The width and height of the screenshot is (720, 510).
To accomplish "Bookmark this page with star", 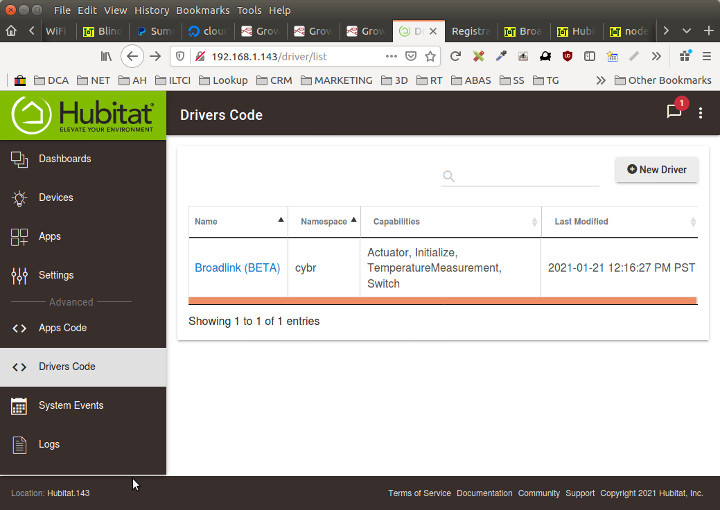I will [430, 56].
